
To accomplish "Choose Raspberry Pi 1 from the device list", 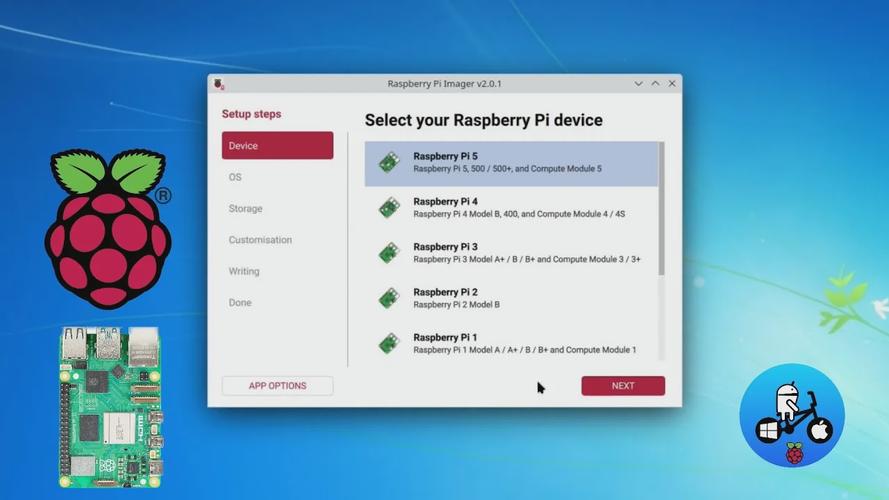I will (x=511, y=342).
